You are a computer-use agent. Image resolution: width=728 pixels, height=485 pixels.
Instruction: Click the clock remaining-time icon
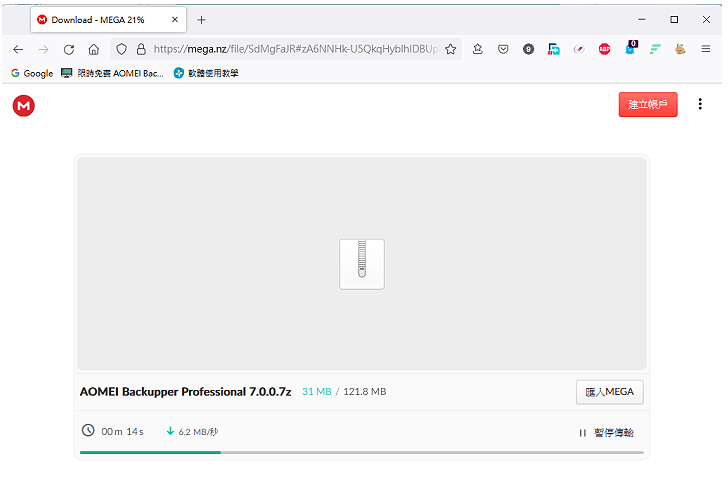tap(88, 430)
